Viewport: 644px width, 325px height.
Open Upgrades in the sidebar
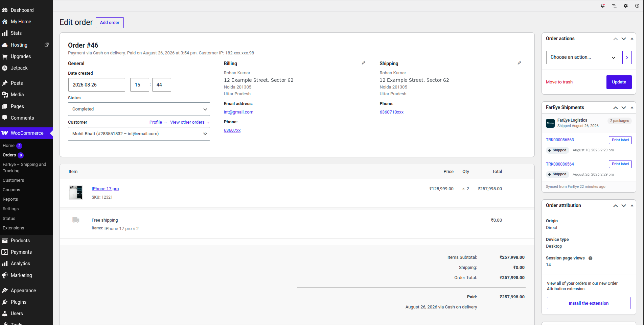[x=26, y=56]
